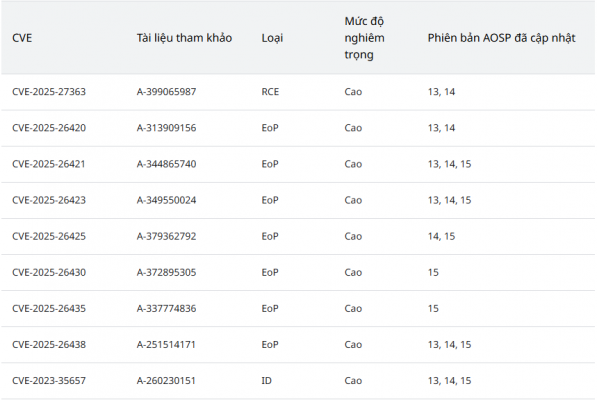Click the Mức độ nghiêm trọng header
This screenshot has width=597, height=400.
point(364,38)
